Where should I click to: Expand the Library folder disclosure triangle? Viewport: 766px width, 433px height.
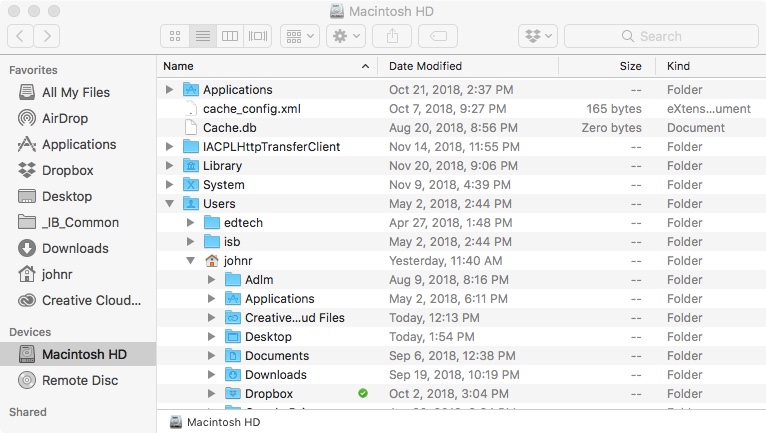click(x=170, y=166)
